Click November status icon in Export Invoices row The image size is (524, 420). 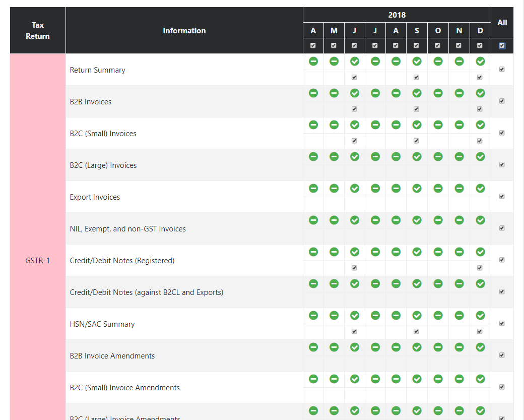[x=459, y=189]
